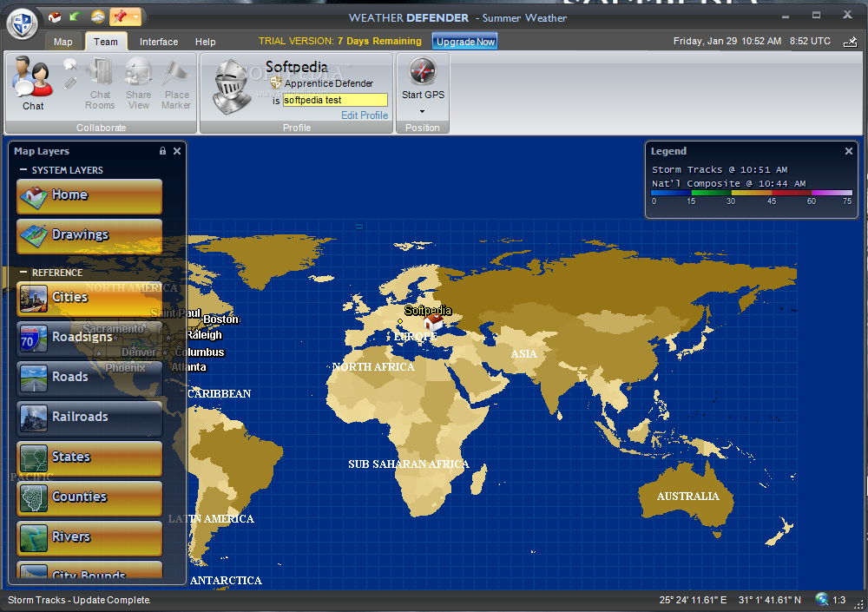The width and height of the screenshot is (868, 612).
Task: Click the Start GPS compass icon
Action: (x=423, y=71)
